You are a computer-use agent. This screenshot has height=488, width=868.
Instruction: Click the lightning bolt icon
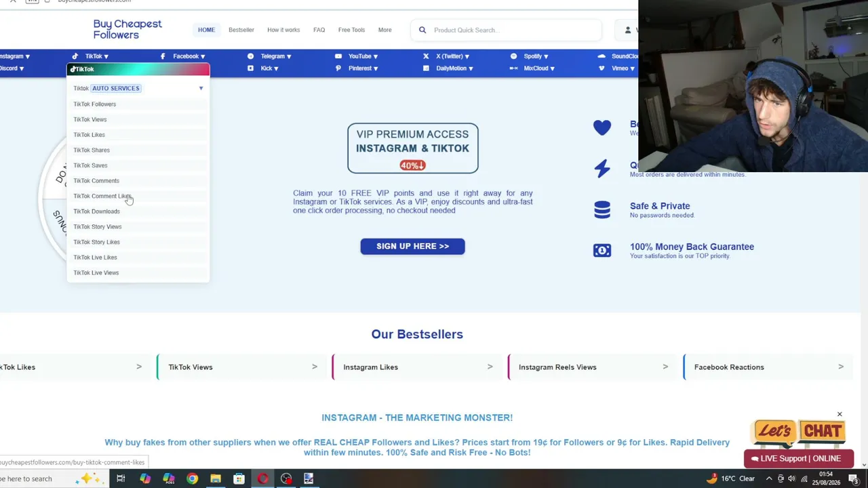click(x=602, y=168)
